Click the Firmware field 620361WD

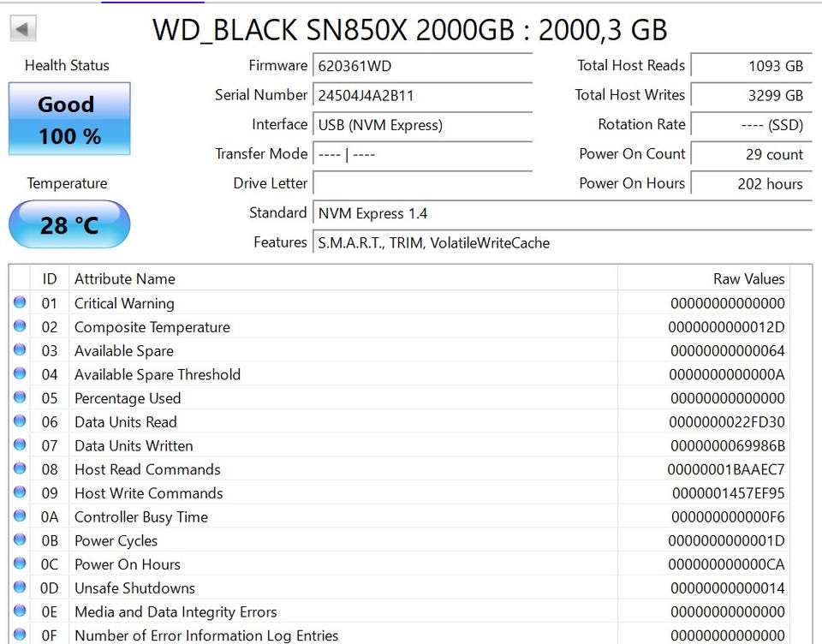coord(422,66)
